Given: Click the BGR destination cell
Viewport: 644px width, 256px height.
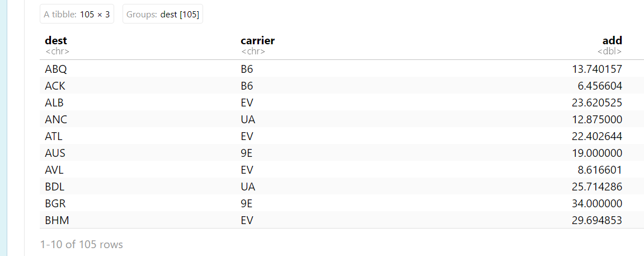Looking at the screenshot, I should pyautogui.click(x=55, y=203).
